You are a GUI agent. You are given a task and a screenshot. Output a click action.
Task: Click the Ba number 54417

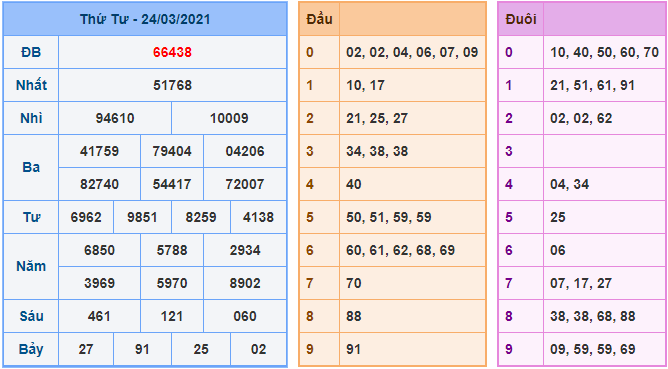[172, 184]
